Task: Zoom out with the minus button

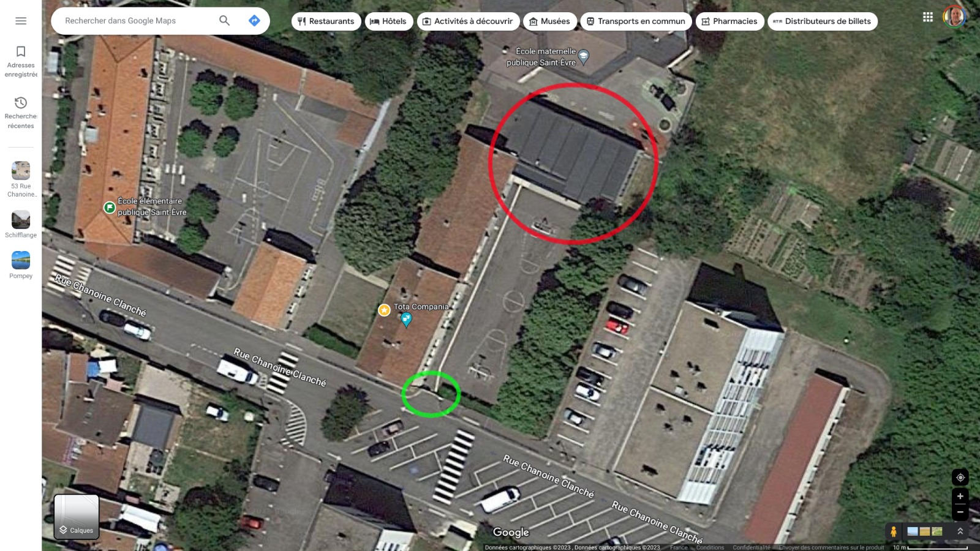Action: click(x=960, y=512)
